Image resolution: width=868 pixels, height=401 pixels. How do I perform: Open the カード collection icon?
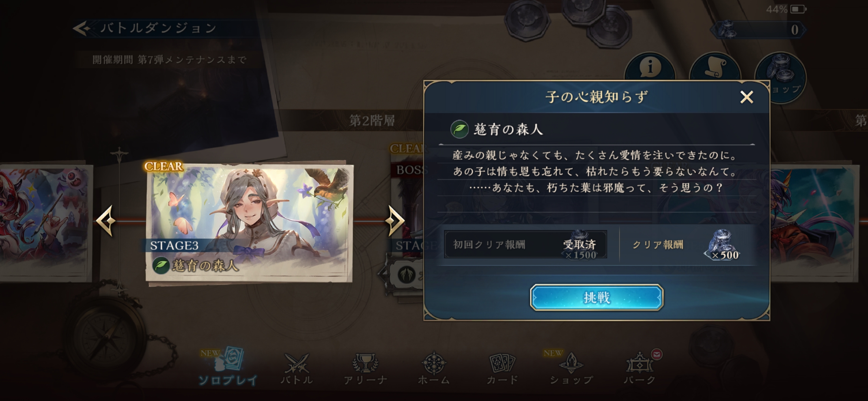click(502, 368)
